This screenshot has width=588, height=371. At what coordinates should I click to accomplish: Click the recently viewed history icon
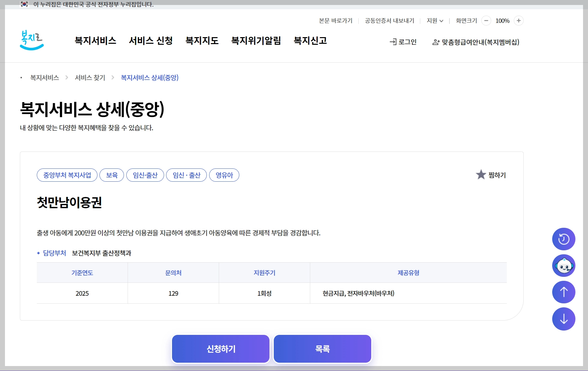tap(564, 239)
